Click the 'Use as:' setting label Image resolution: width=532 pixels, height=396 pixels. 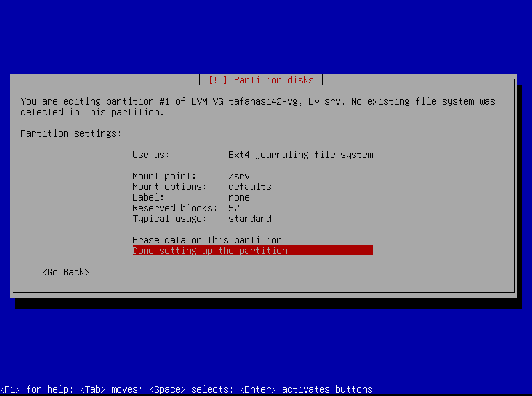[x=151, y=155]
